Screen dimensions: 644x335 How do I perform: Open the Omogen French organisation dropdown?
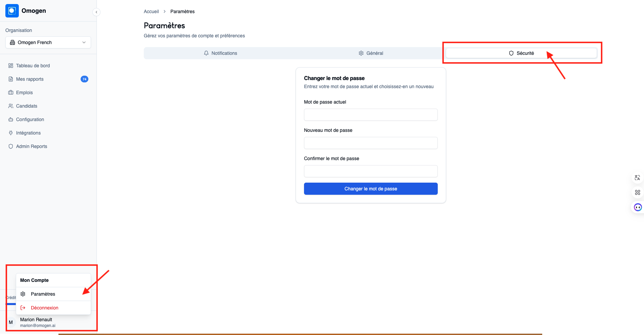click(x=48, y=42)
